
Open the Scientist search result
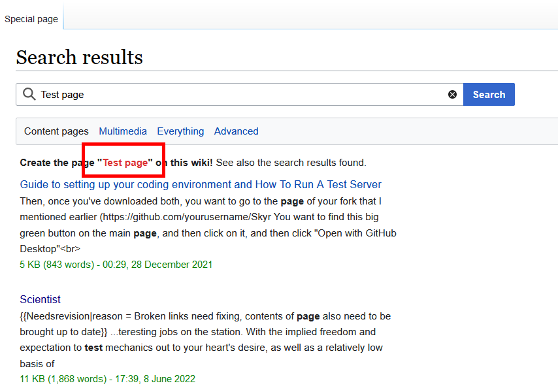point(40,299)
